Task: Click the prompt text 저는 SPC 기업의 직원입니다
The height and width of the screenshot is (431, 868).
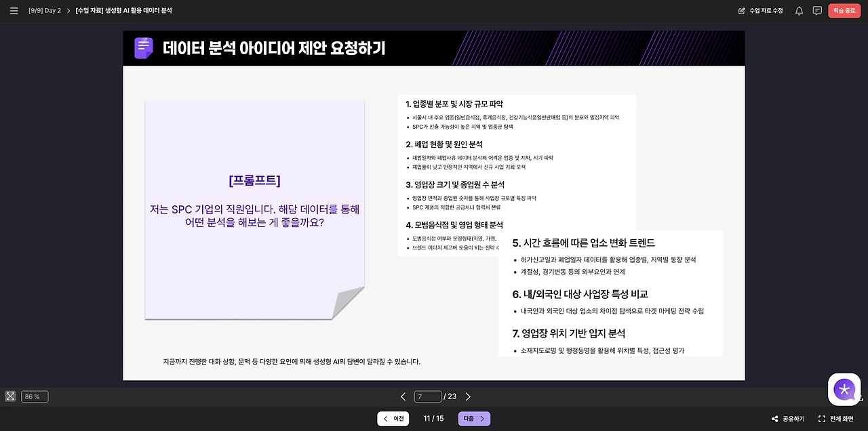Action: 254,215
